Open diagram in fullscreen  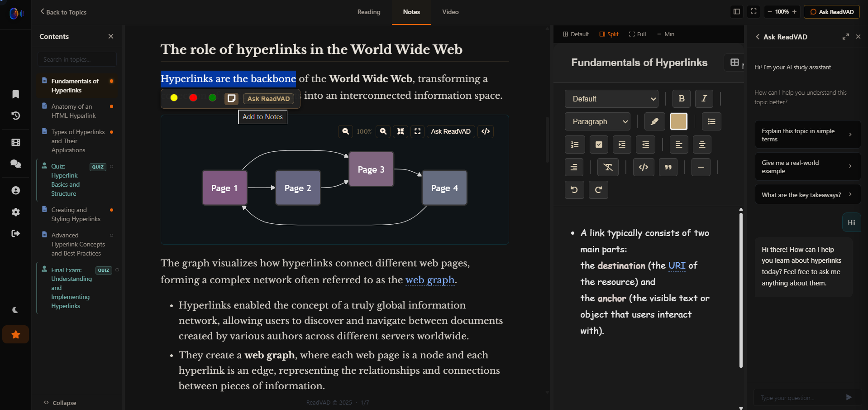pyautogui.click(x=418, y=131)
